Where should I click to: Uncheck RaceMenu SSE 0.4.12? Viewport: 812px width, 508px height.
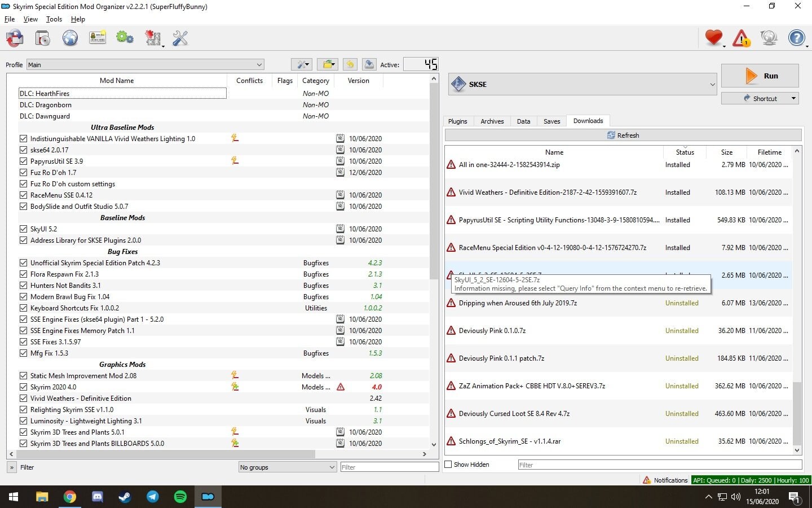(x=23, y=195)
